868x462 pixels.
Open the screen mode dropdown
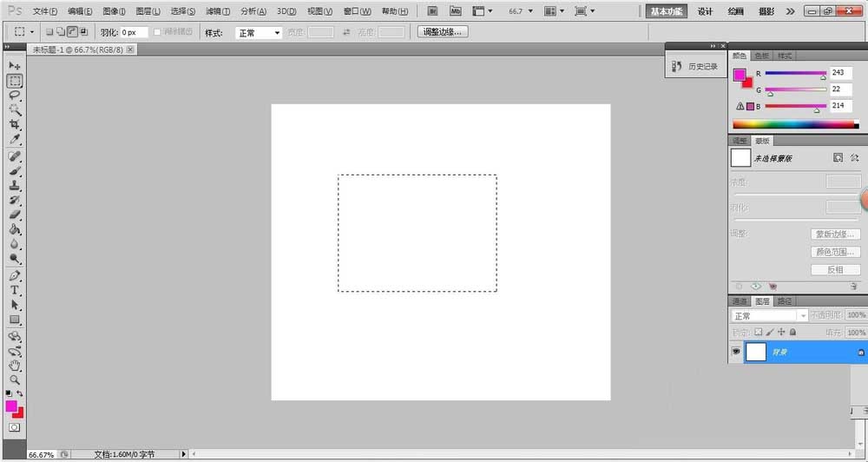[585, 11]
